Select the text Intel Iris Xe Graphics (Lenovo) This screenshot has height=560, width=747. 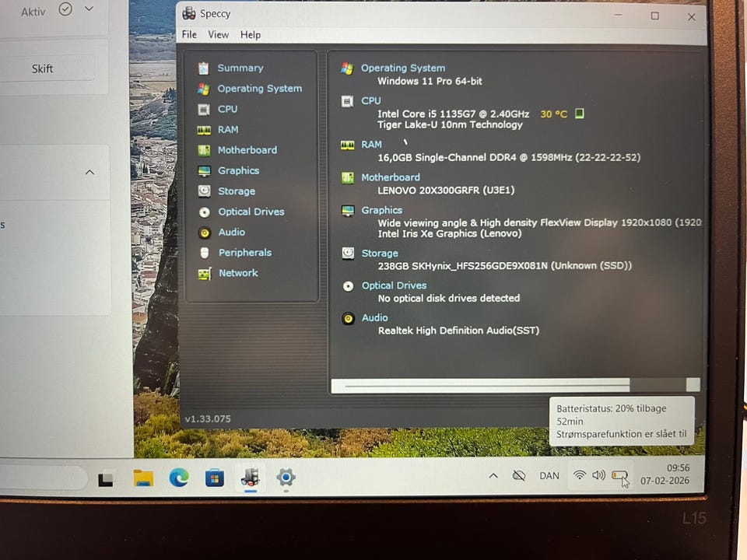(x=450, y=234)
